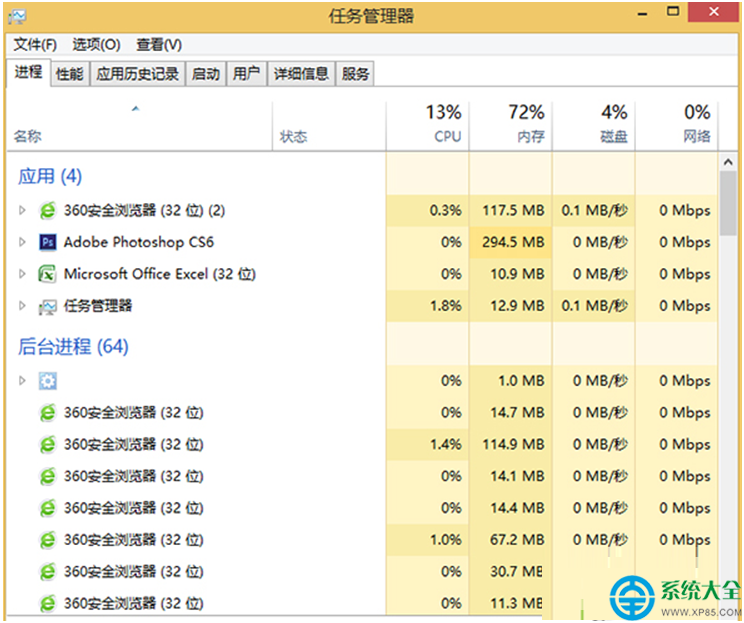
Task: Switch to the 详细信息 tab
Action: click(301, 74)
